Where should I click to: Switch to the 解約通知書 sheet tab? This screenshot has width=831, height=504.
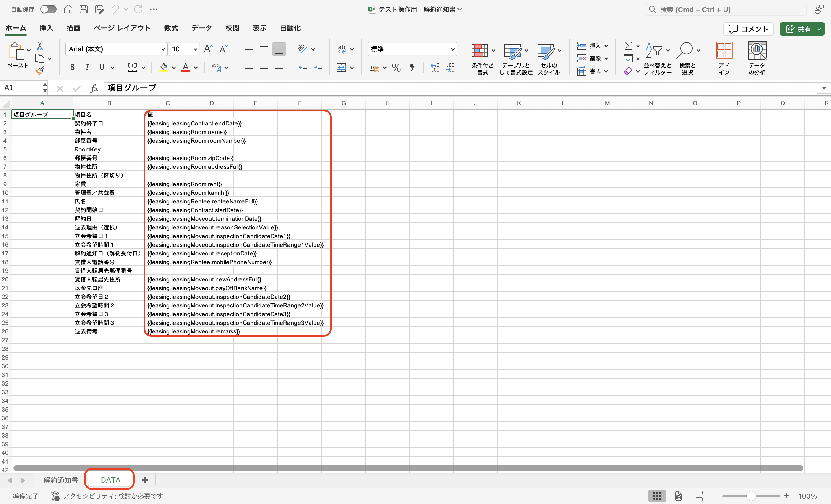tap(61, 480)
